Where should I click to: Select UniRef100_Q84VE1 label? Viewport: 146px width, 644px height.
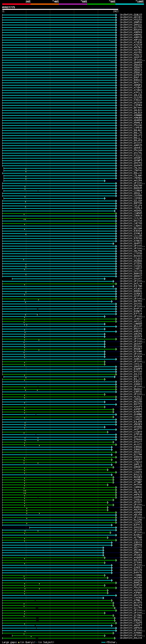coord(131,148)
